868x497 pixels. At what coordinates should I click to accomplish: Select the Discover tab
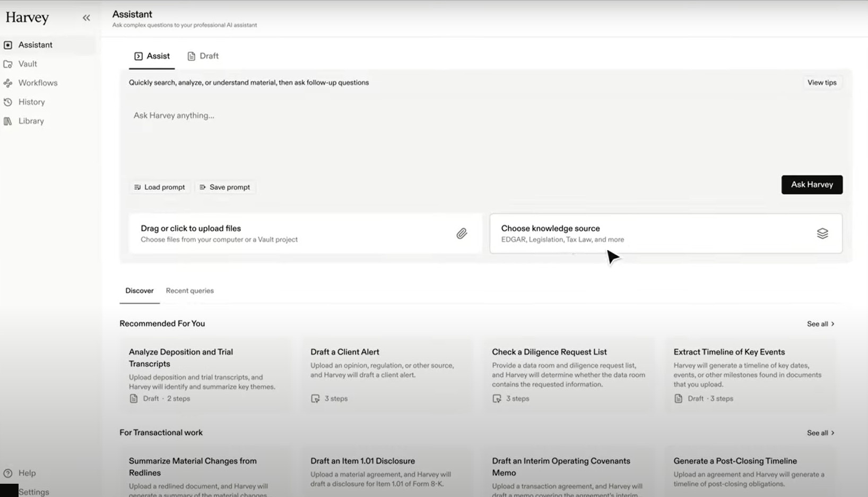[x=140, y=291]
